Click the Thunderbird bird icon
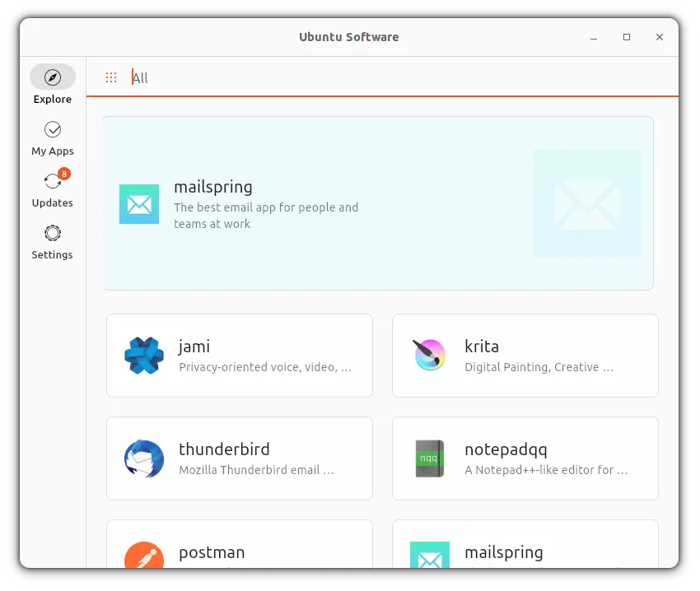Viewport: 700px width, 591px height. [143, 458]
